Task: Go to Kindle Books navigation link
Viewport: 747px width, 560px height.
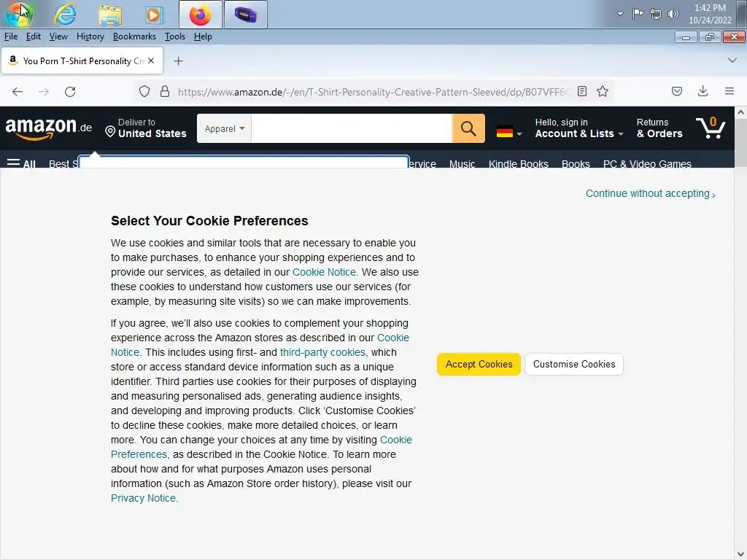Action: [519, 164]
